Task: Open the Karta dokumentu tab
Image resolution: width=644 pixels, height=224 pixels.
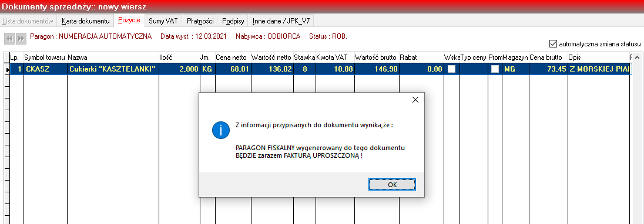Action: (85, 21)
